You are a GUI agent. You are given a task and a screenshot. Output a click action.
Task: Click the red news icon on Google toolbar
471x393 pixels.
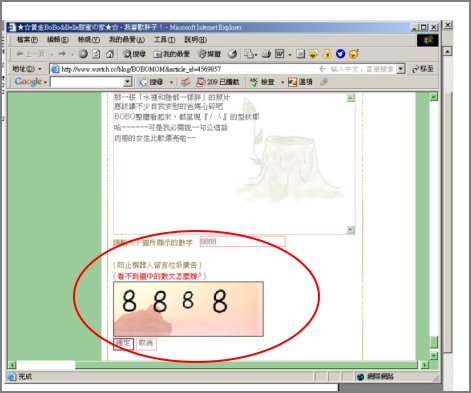[x=185, y=82]
